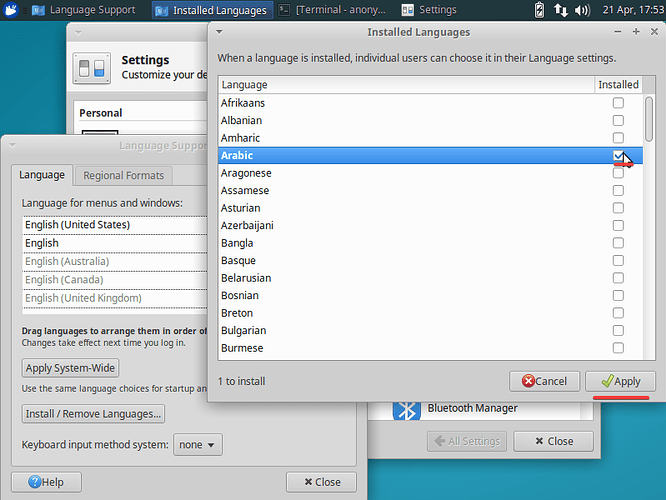666x500 pixels.
Task: Cancel the Installed Languages dialog
Action: click(544, 381)
